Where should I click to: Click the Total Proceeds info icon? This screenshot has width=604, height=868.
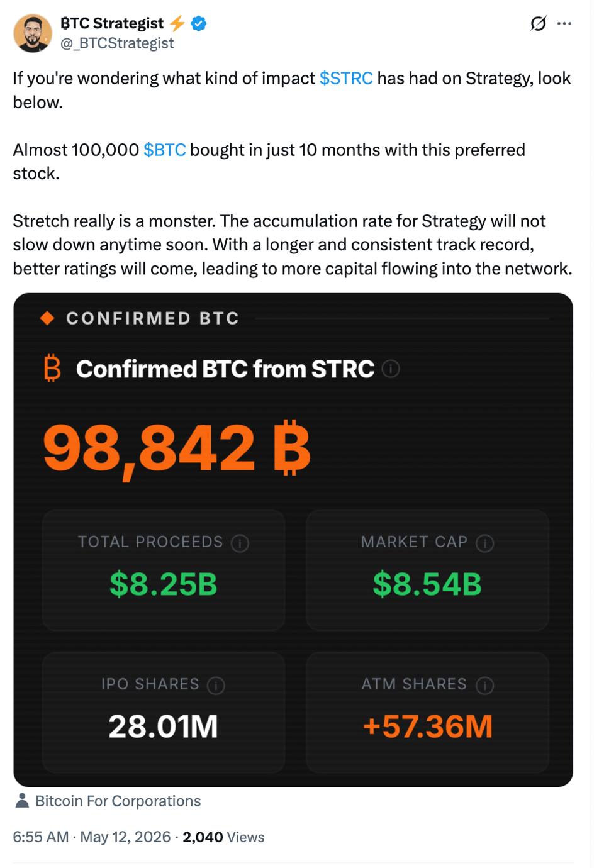[240, 543]
